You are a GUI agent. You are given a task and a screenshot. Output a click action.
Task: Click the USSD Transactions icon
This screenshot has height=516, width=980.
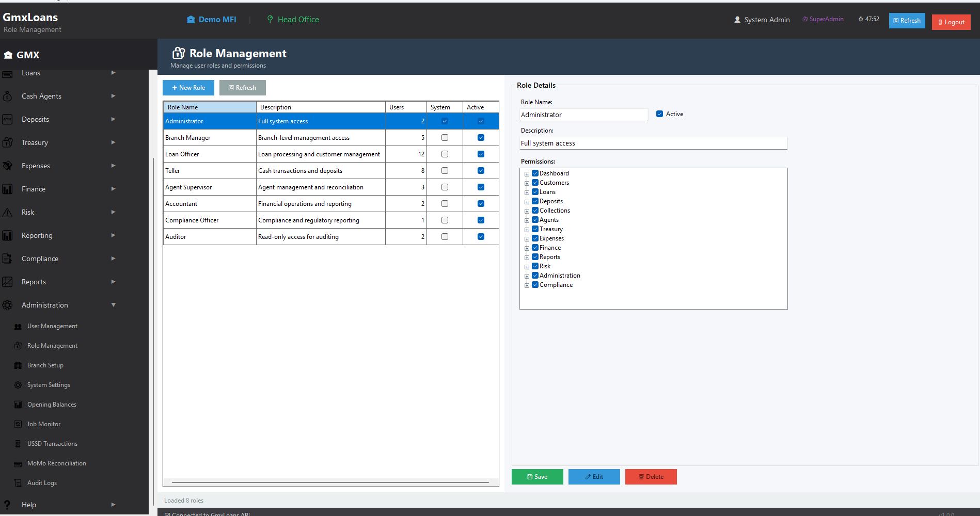click(x=18, y=444)
